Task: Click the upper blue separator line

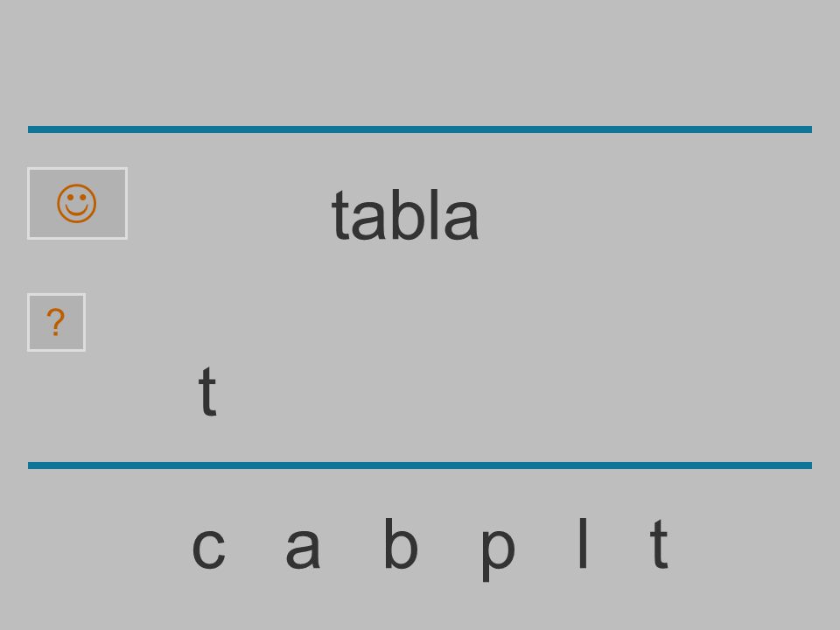Action: coord(420,129)
